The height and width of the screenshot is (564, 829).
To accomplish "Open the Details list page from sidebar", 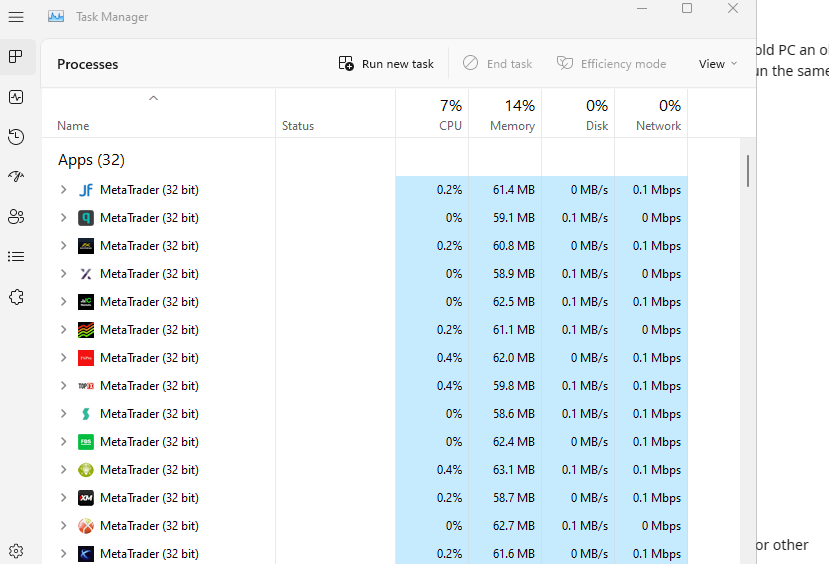I will (x=16, y=257).
